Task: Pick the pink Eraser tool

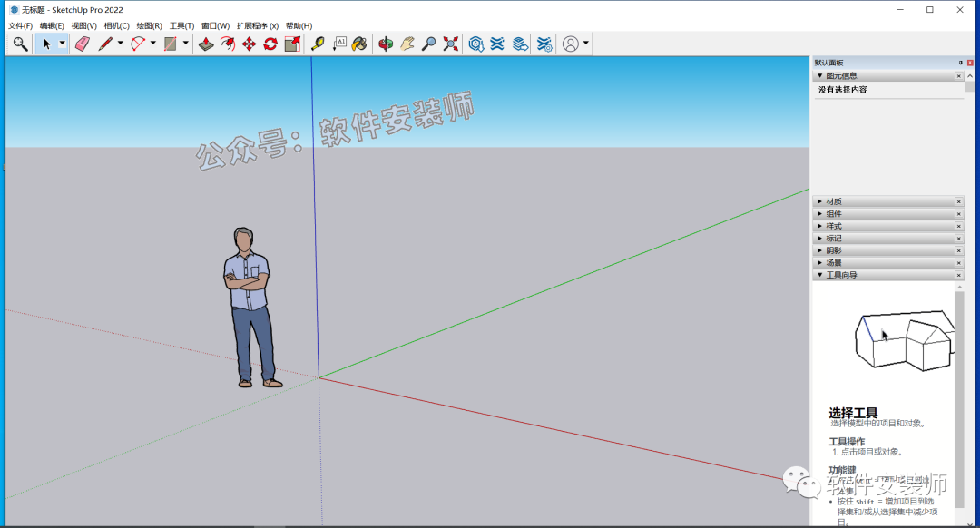Action: tap(82, 44)
